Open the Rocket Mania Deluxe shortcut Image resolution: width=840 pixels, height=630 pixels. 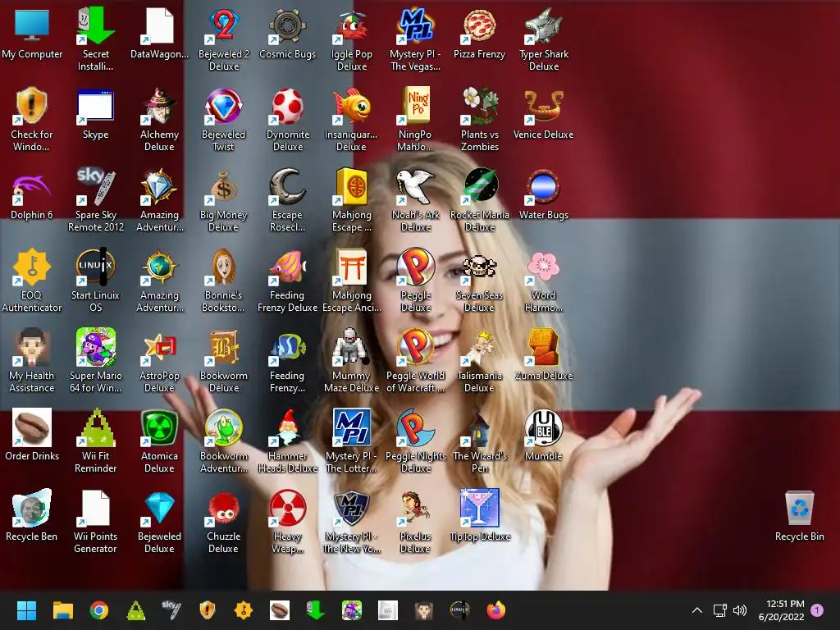pos(479,186)
